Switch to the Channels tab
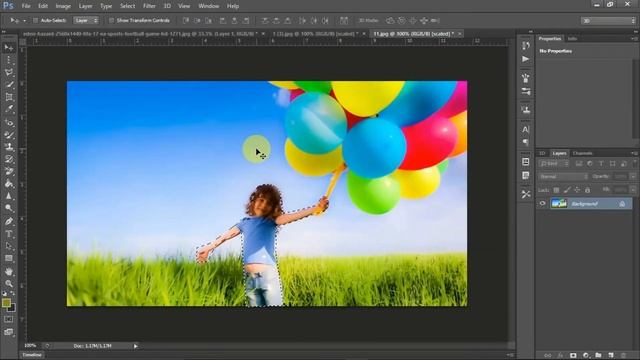The height and width of the screenshot is (360, 640). click(582, 153)
